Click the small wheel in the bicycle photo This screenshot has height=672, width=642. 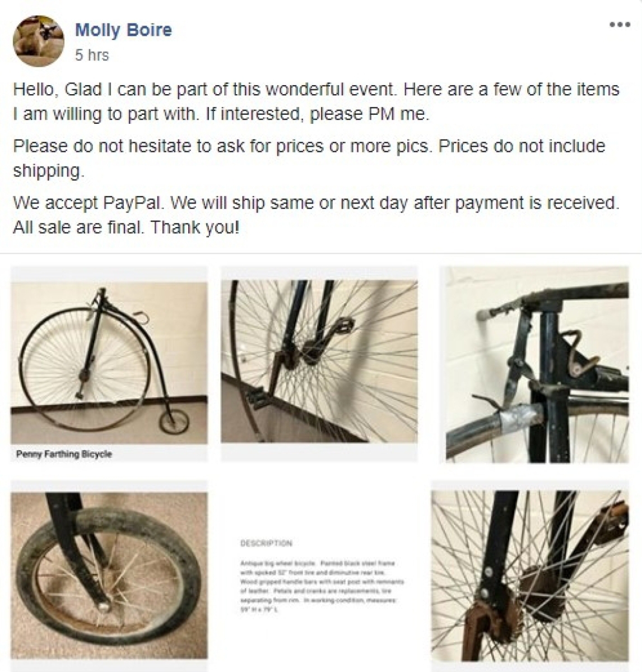tap(174, 422)
